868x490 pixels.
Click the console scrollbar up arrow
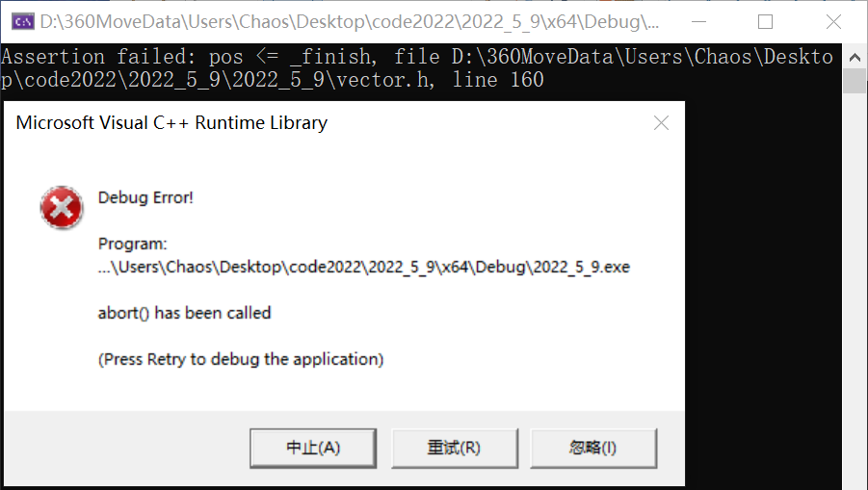click(x=855, y=57)
